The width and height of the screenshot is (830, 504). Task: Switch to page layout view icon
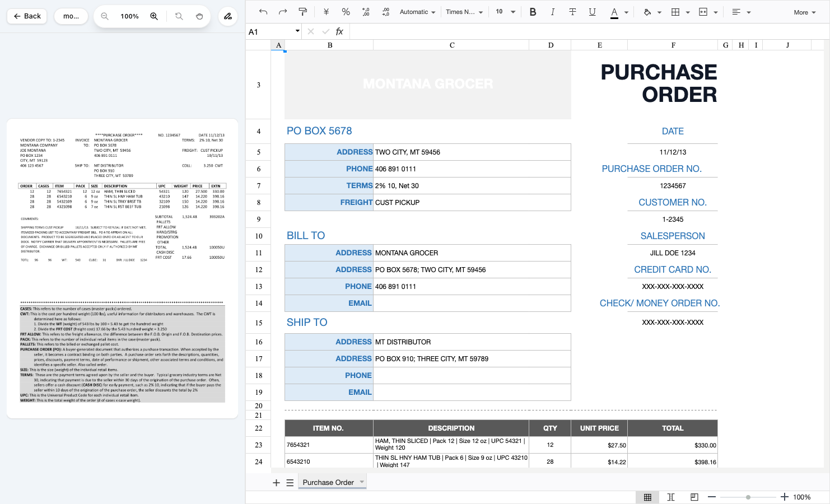pyautogui.click(x=694, y=497)
